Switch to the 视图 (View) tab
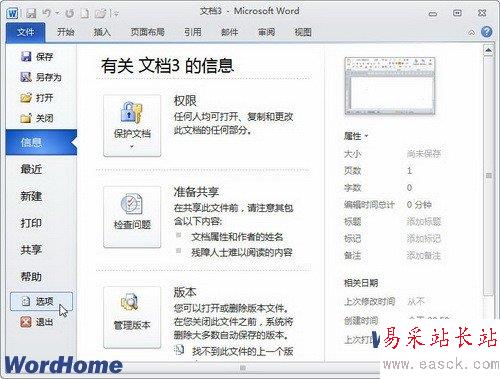The height and width of the screenshot is (379, 500). point(303,32)
